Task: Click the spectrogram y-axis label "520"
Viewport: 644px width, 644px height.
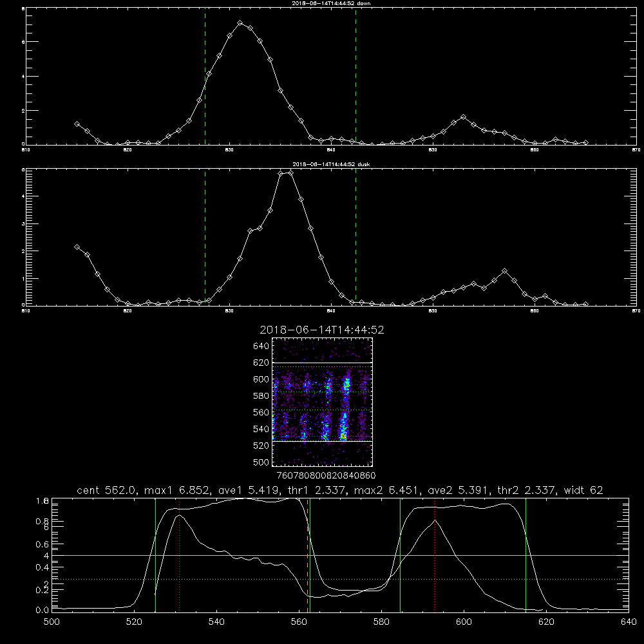Action: [261, 446]
